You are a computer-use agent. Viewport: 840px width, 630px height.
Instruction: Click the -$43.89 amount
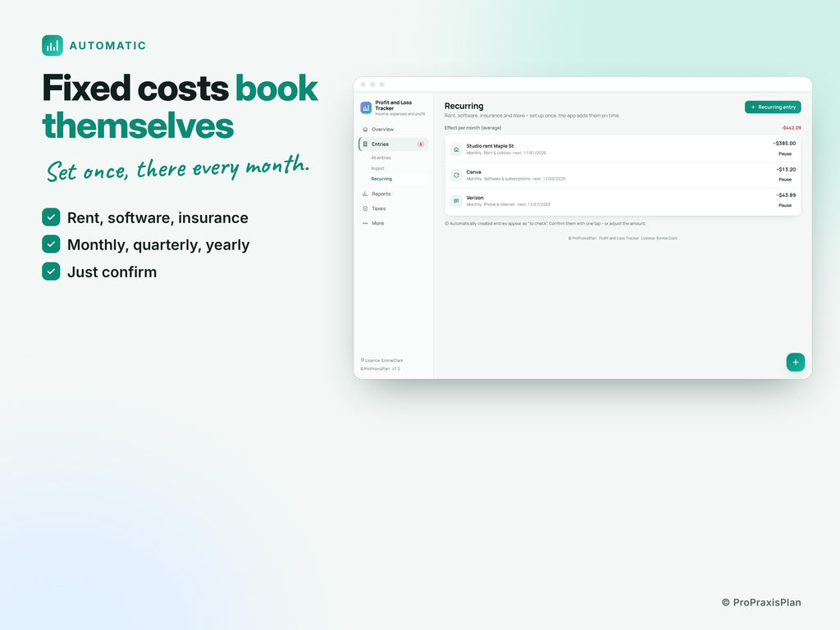point(786,195)
